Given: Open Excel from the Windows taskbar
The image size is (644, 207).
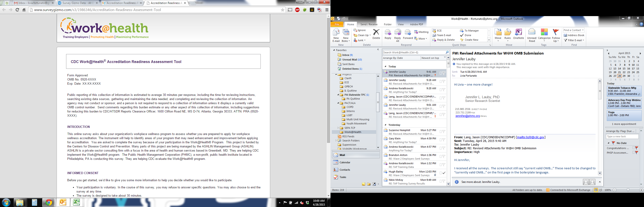Looking at the screenshot, I should [x=76, y=202].
